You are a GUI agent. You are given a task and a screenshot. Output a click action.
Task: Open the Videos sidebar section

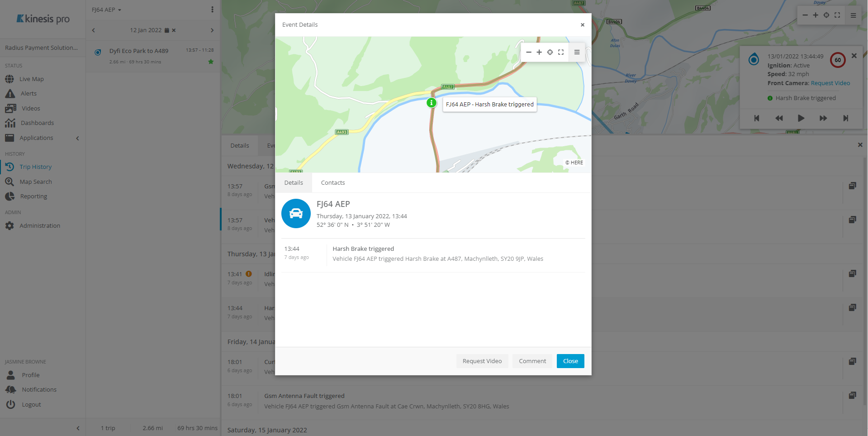tap(30, 108)
